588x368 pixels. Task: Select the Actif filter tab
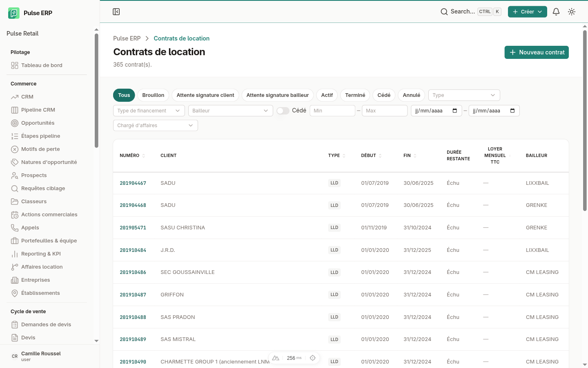[x=327, y=95]
